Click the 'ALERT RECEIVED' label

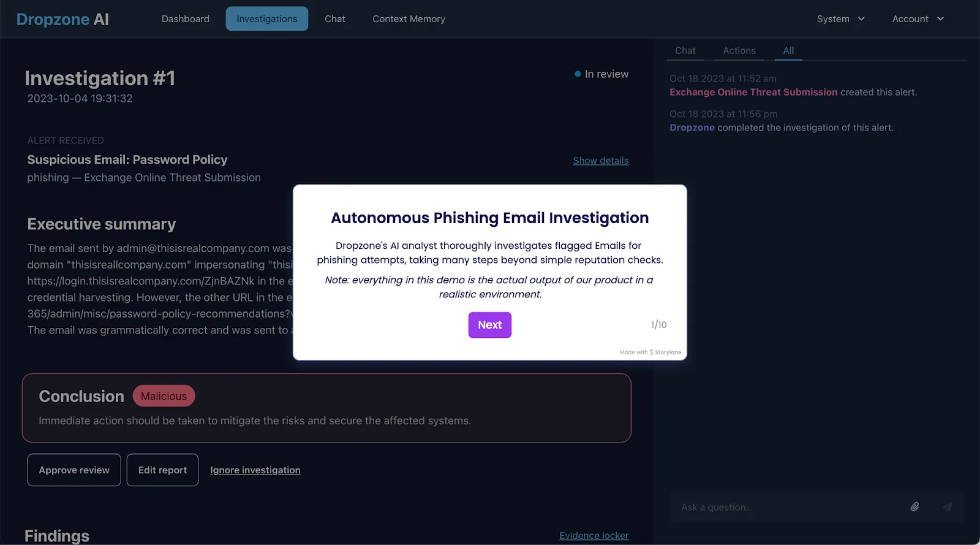[66, 140]
